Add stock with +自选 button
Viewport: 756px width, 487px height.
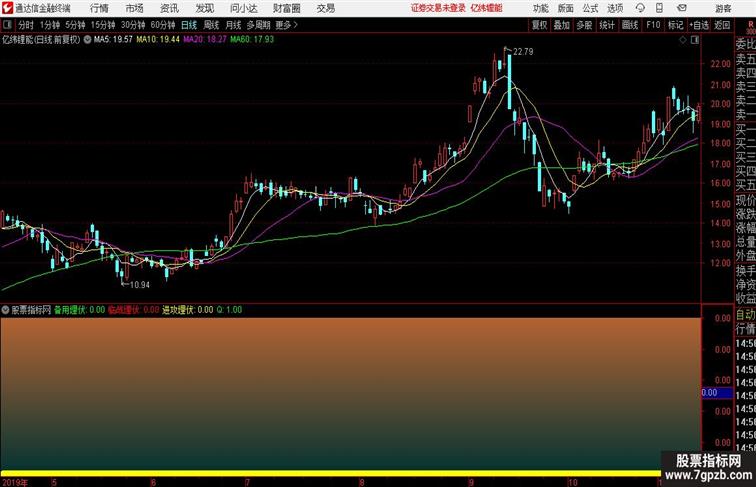[x=699, y=25]
